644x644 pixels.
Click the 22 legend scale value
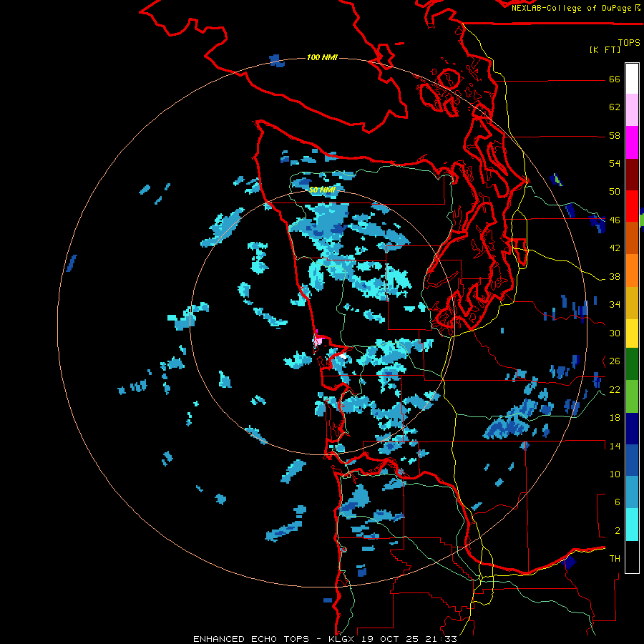pyautogui.click(x=615, y=389)
